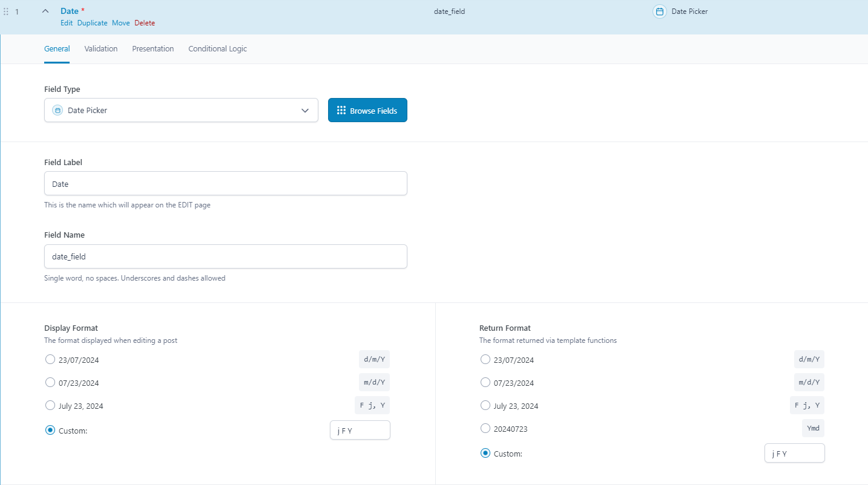The height and width of the screenshot is (485, 868).
Task: Select Return Format 20240723 radio option
Action: point(485,429)
